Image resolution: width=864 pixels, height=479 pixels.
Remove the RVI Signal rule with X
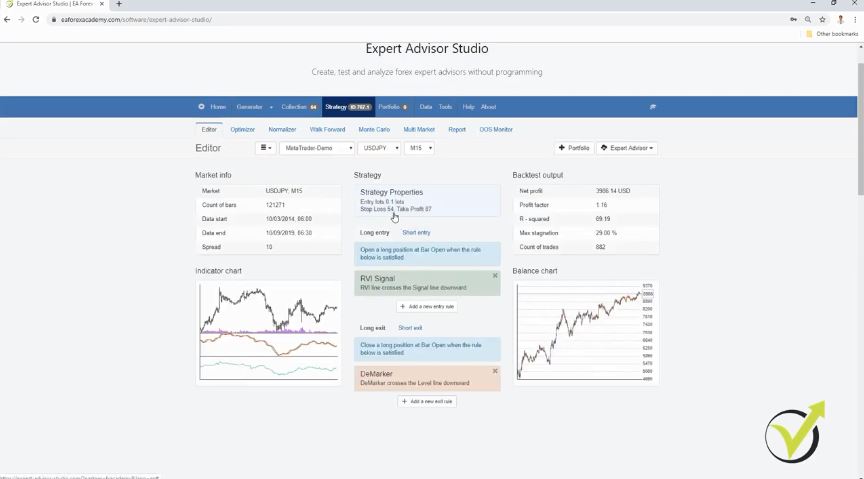(x=495, y=276)
